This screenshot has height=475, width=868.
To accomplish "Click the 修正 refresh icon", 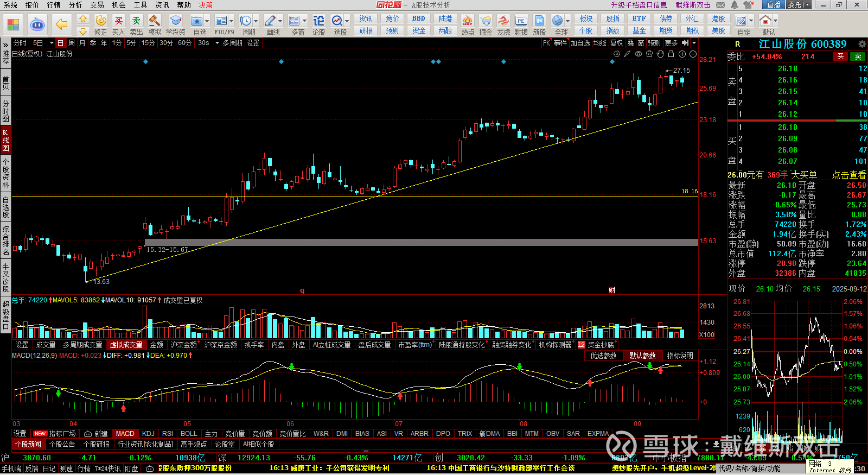I will (x=101, y=22).
